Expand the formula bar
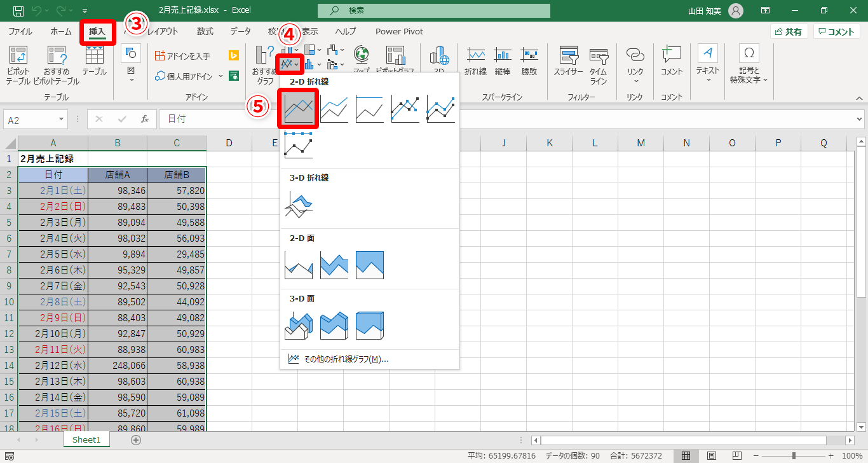This screenshot has height=463, width=868. 860,120
